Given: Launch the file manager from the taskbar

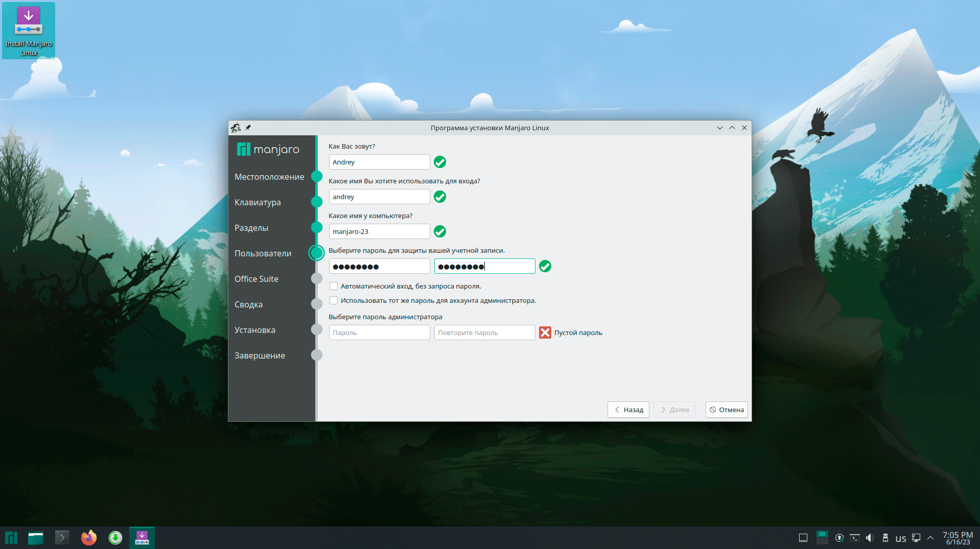Looking at the screenshot, I should (36, 538).
